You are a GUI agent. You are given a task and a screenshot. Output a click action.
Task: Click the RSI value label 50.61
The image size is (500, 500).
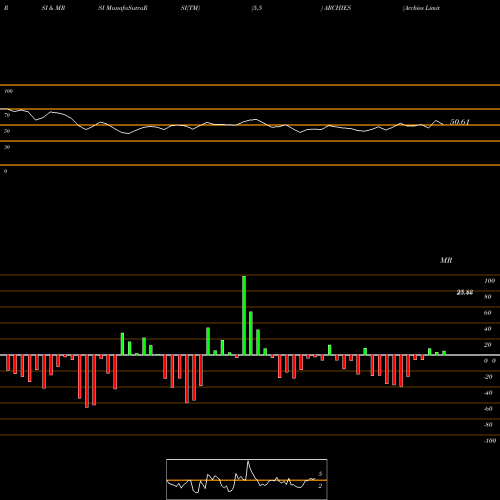[x=460, y=122]
